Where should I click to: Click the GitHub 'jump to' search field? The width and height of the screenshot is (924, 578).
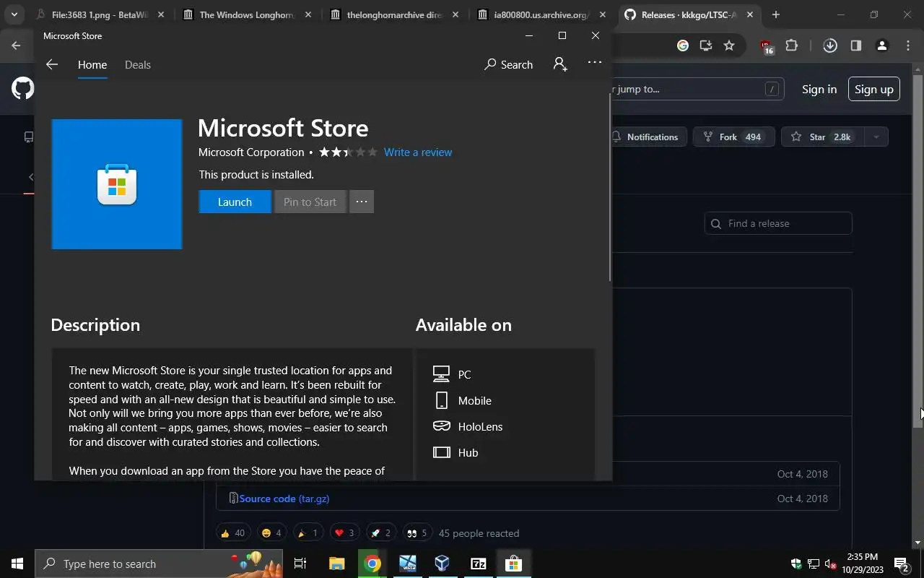coord(699,89)
